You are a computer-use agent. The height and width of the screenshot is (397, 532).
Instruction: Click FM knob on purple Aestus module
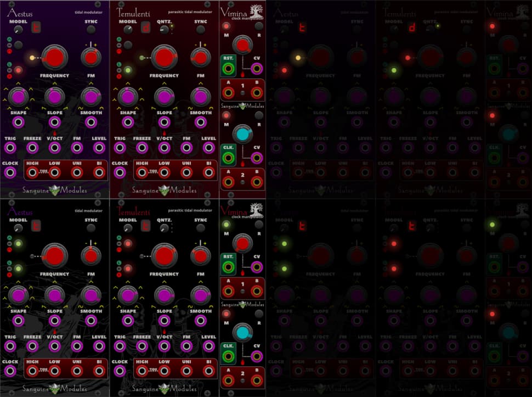(91, 58)
